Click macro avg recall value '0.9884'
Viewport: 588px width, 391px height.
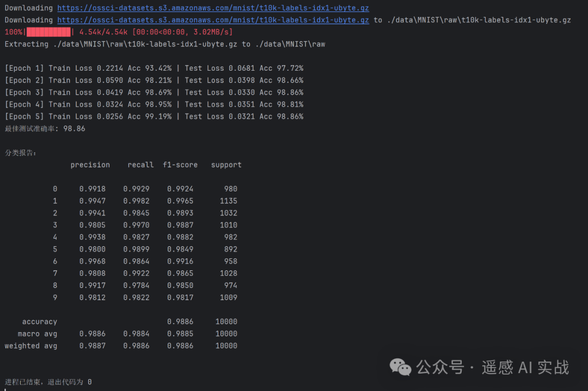click(136, 334)
